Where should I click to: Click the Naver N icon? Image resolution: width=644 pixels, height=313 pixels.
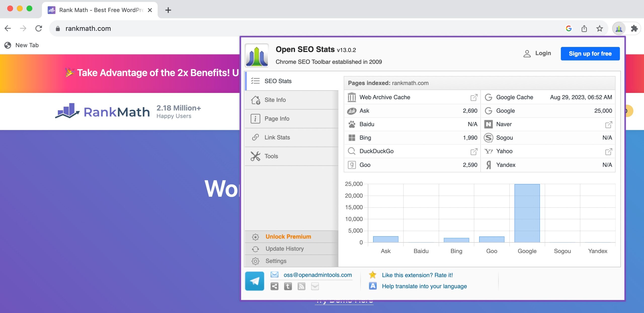click(x=488, y=124)
